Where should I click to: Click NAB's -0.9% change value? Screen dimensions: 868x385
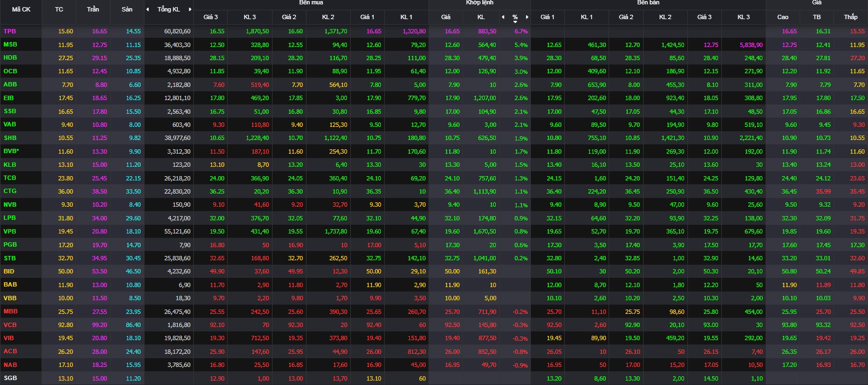(520, 365)
